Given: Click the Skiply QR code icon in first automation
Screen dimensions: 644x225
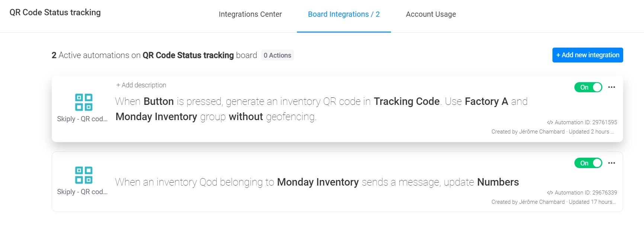Looking at the screenshot, I should [x=84, y=102].
